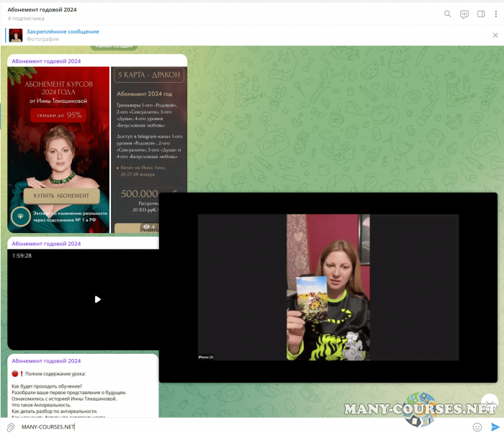504x433 pixels.
Task: Click the floating video of woman holding card
Action: pos(328,287)
